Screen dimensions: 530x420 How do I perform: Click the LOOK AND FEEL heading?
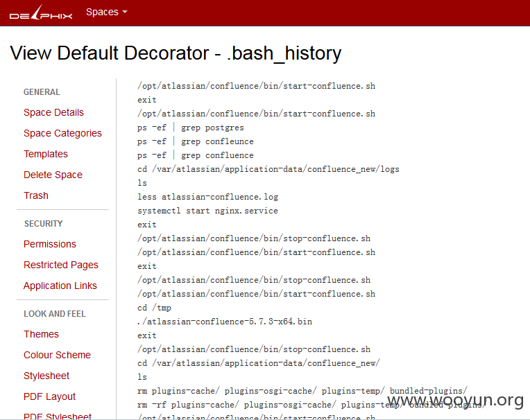55,314
